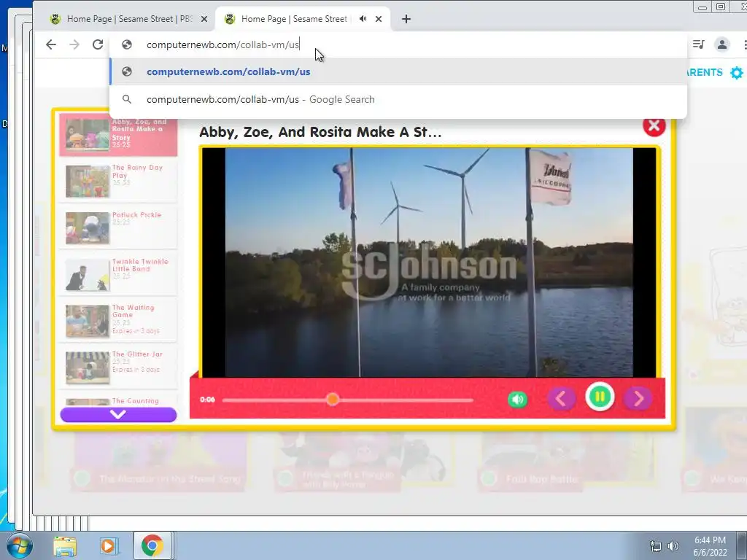Select the first Sesame Street tab
This screenshot has height=560, width=747.
[x=128, y=19]
